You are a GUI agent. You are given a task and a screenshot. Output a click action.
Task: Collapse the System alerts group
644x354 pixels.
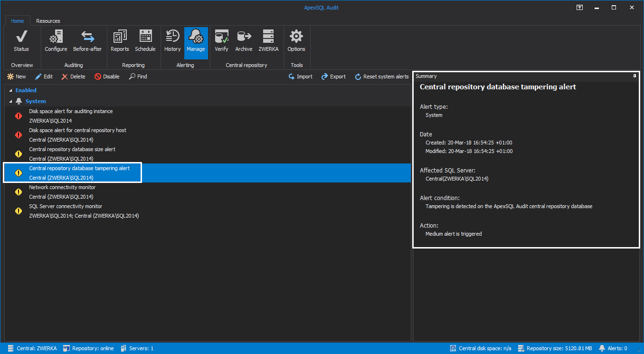pyautogui.click(x=10, y=101)
